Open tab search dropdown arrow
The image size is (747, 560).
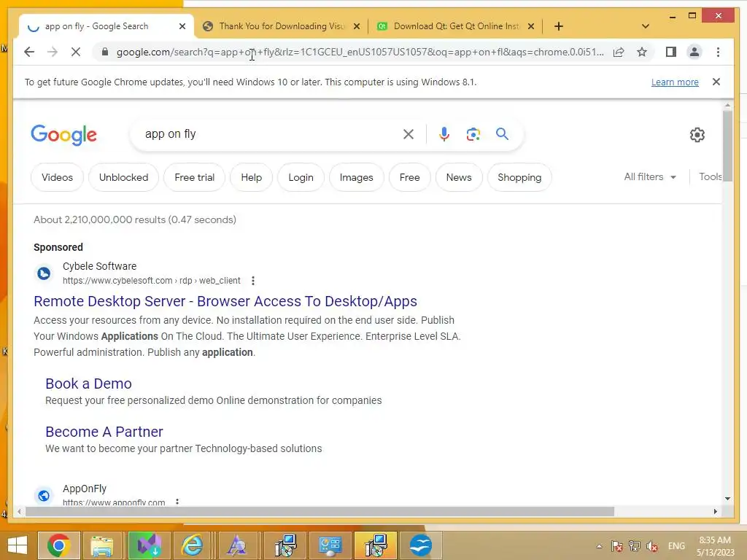point(646,26)
